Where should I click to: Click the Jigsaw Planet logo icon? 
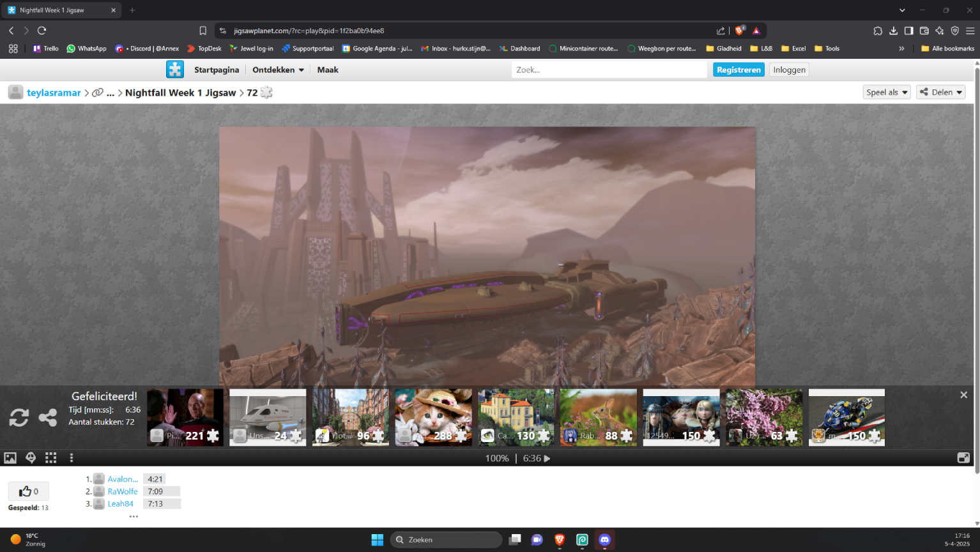[175, 70]
